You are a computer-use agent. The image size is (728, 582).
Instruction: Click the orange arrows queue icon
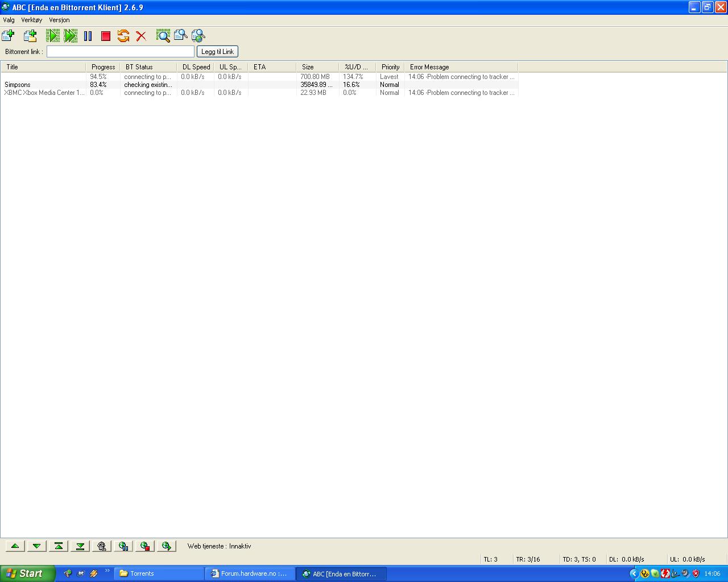tap(123, 36)
